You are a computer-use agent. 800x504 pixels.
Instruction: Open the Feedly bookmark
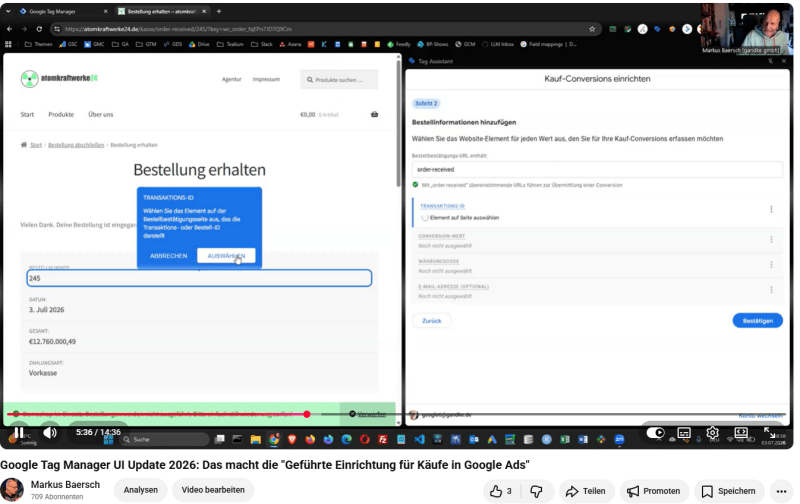click(398, 44)
